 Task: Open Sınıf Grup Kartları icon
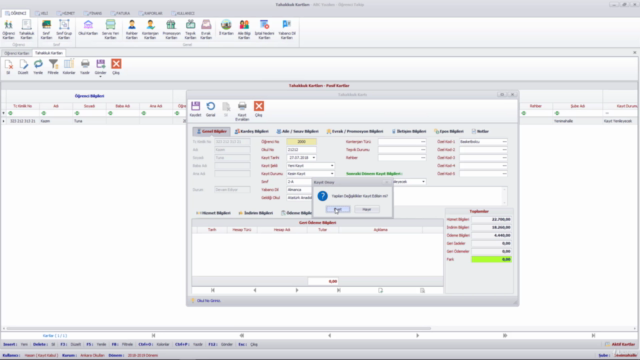pos(64,30)
